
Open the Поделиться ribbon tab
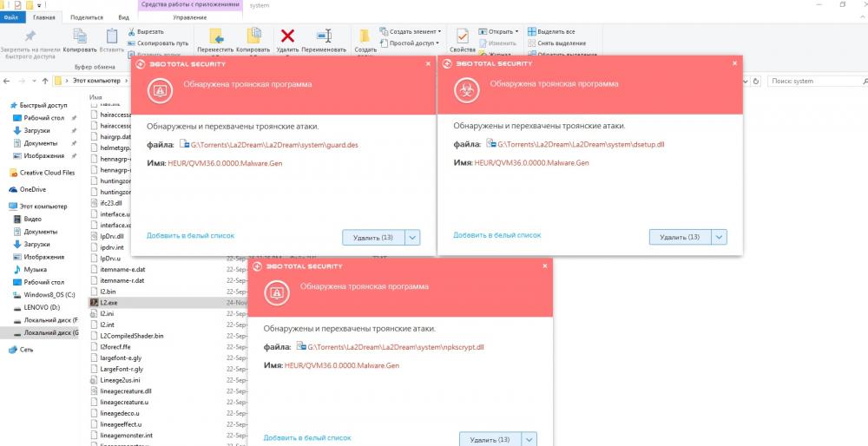click(85, 16)
